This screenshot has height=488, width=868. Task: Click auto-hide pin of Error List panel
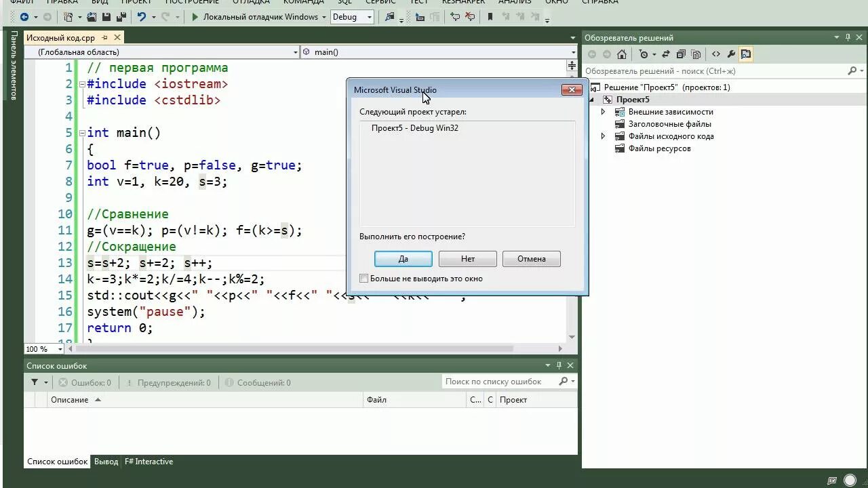[559, 365]
